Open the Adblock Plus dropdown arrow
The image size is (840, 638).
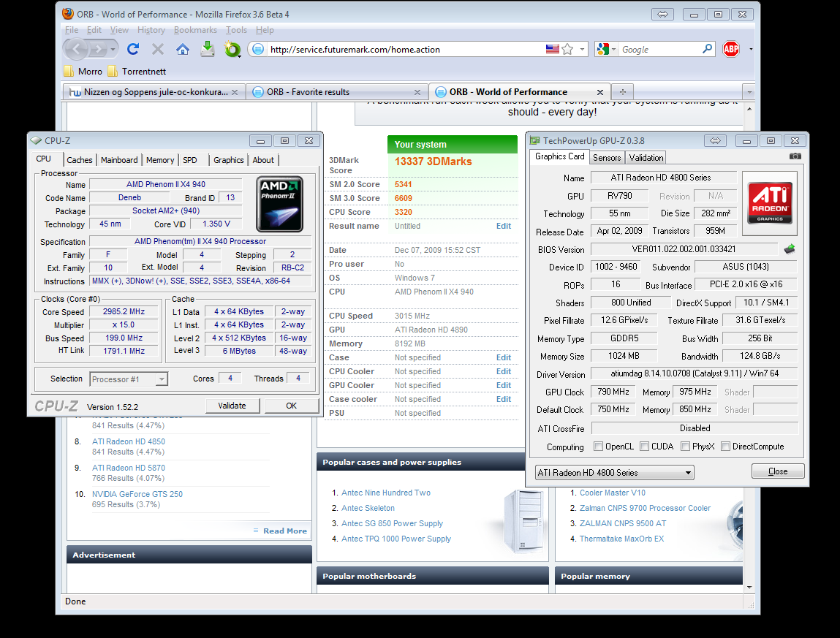pyautogui.click(x=751, y=49)
